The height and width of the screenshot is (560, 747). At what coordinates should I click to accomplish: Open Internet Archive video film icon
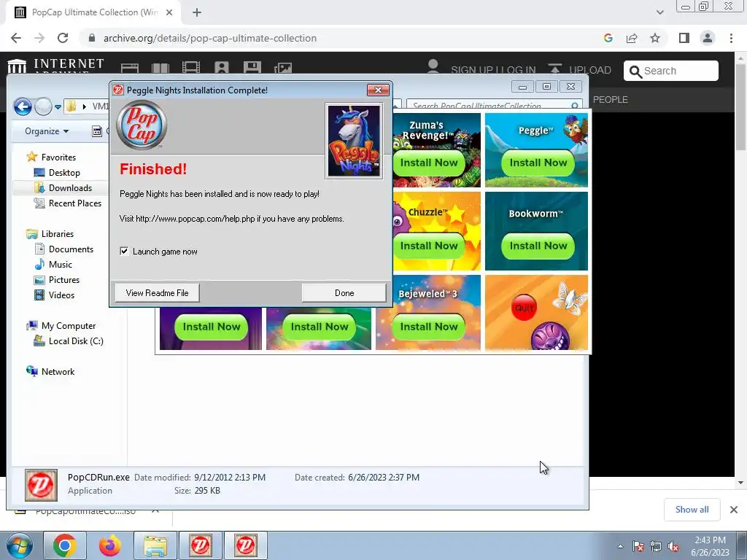(191, 68)
